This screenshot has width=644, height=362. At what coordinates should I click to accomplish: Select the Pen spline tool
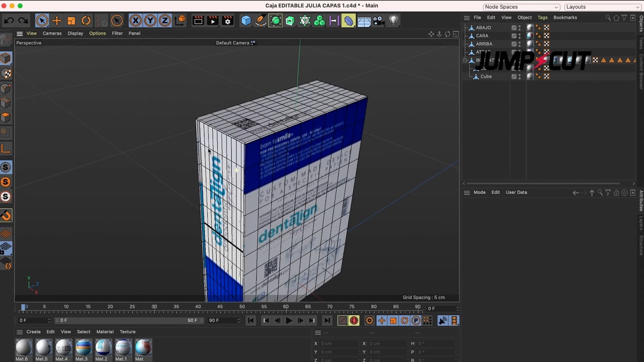(x=261, y=21)
